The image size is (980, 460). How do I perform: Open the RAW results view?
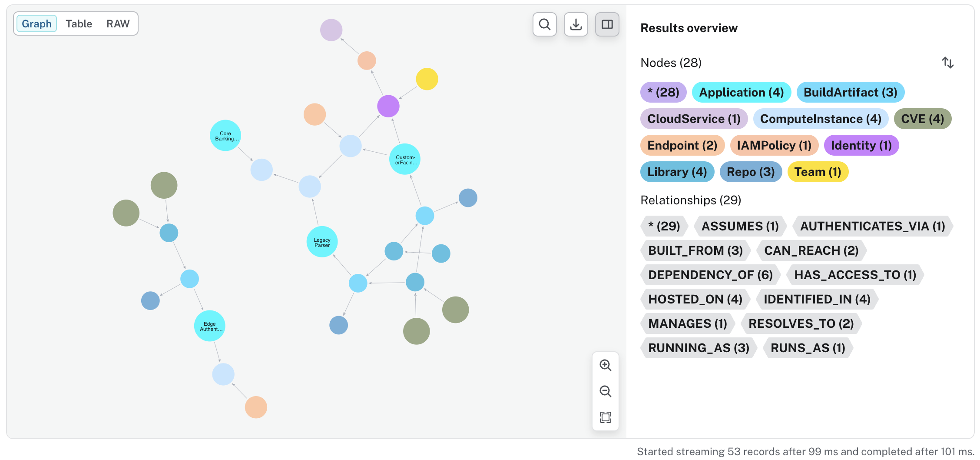click(118, 23)
